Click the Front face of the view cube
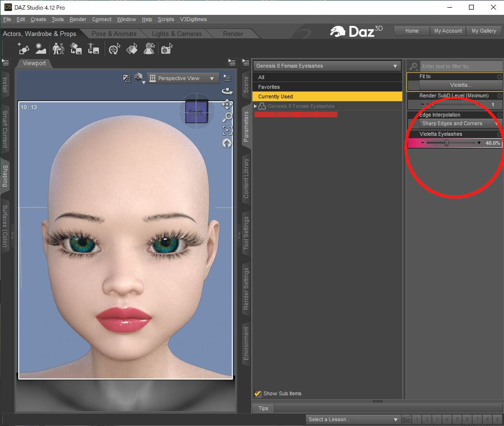 click(x=196, y=112)
